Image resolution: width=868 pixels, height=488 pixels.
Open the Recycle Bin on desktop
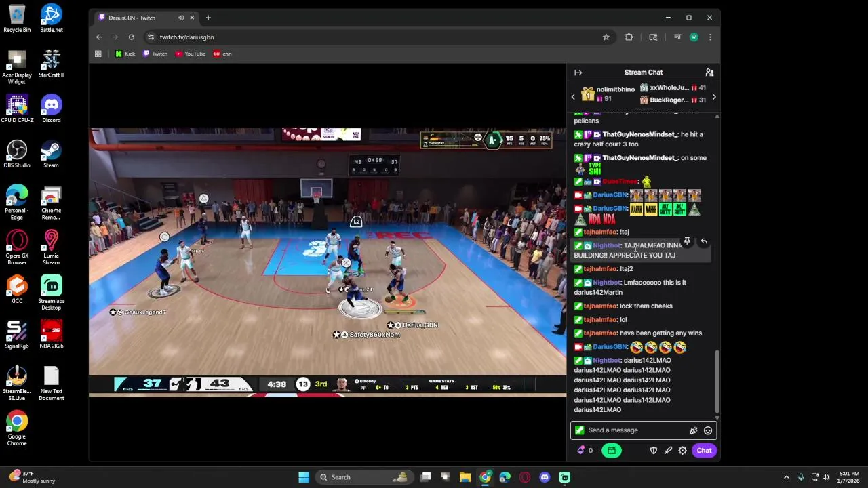(17, 18)
